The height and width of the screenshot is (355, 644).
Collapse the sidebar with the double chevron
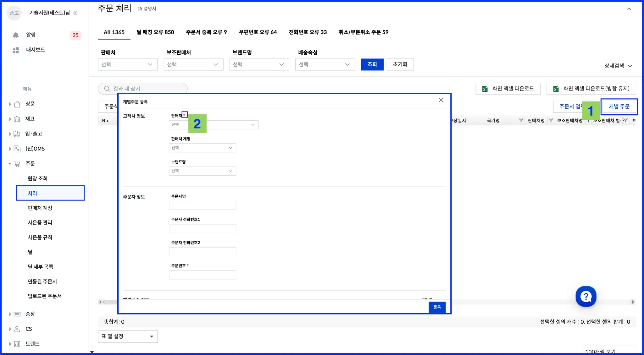75,13
